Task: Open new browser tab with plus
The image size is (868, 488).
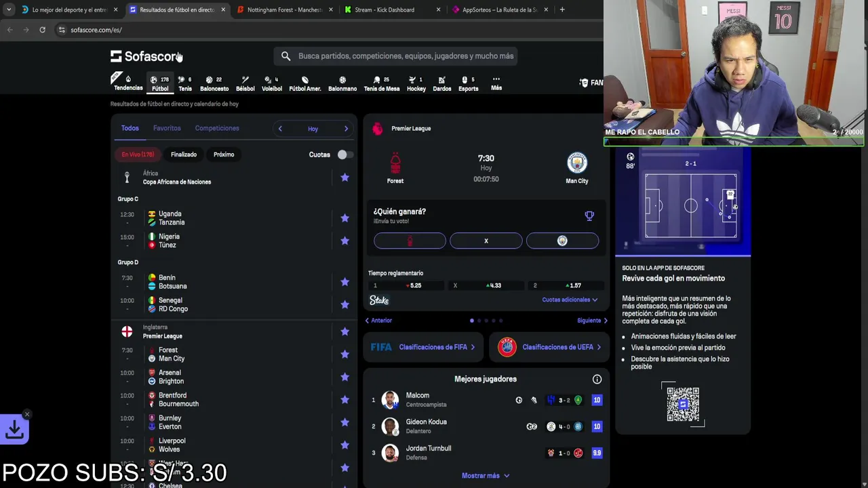Action: (562, 9)
